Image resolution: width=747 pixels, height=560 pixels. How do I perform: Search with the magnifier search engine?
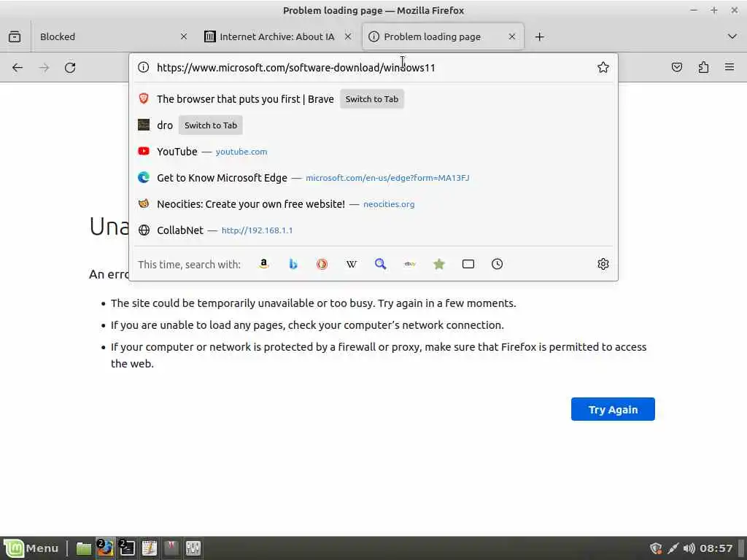coord(380,264)
